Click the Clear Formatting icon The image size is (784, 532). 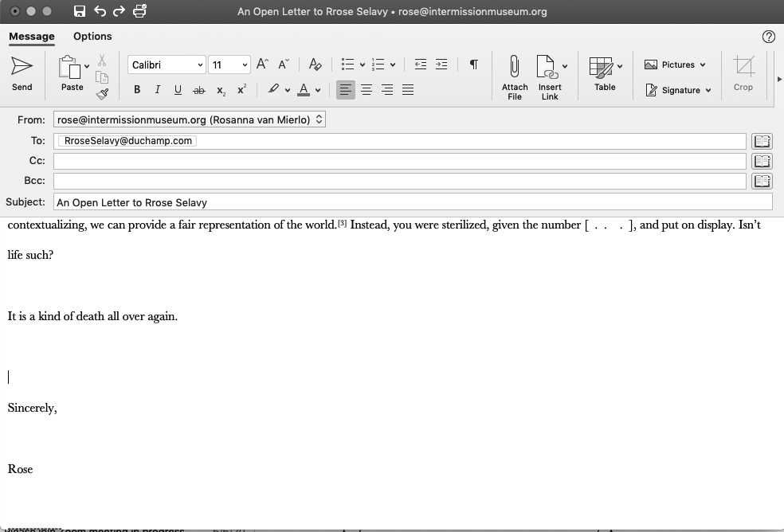coord(315,65)
